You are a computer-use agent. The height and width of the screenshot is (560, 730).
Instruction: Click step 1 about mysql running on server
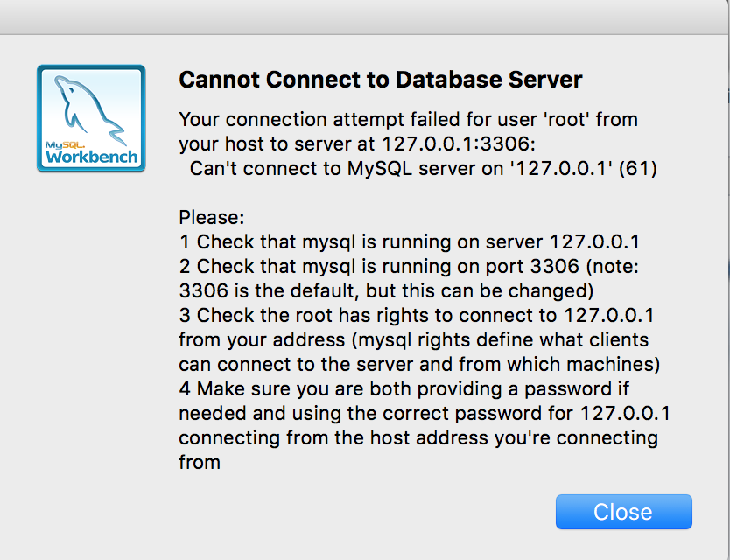[x=410, y=242]
